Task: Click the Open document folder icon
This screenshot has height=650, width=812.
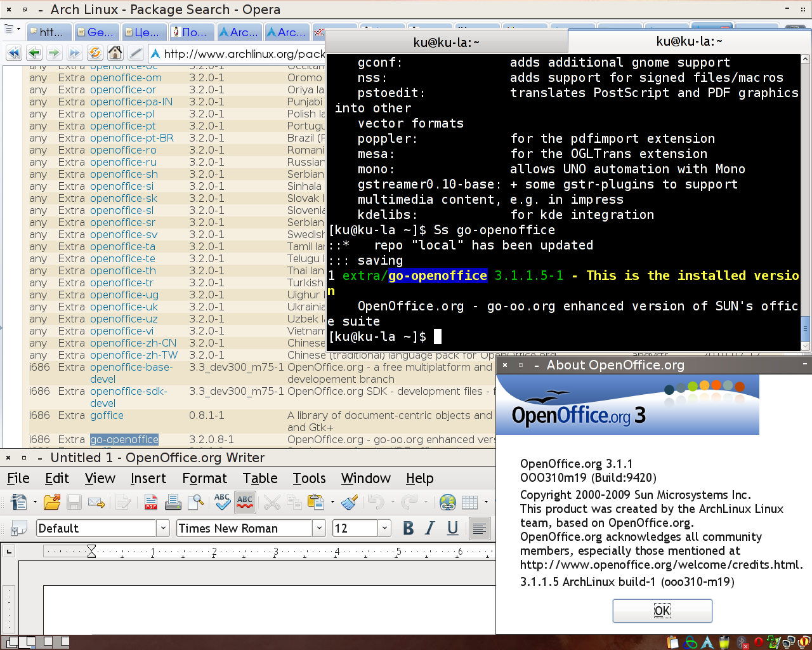Action: coord(52,503)
